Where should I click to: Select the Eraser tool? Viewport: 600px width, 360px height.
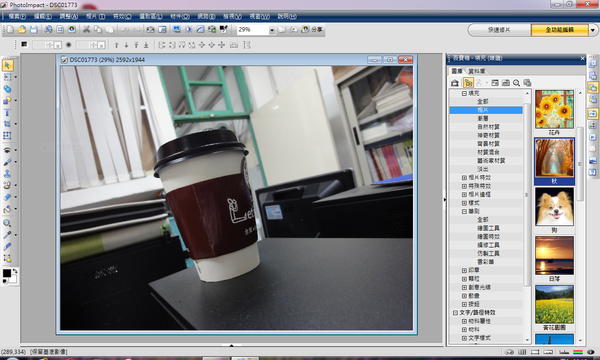point(7,197)
